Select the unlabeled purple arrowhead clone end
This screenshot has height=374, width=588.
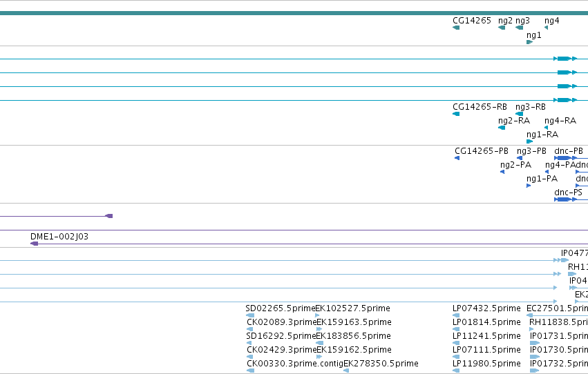coord(109,216)
